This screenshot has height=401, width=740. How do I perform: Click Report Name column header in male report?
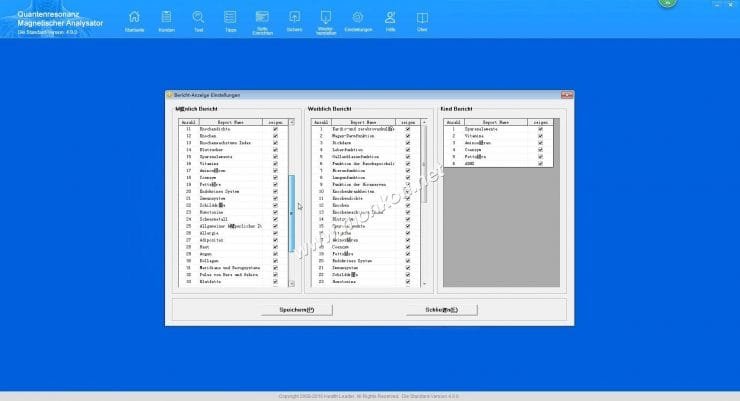tap(231, 122)
